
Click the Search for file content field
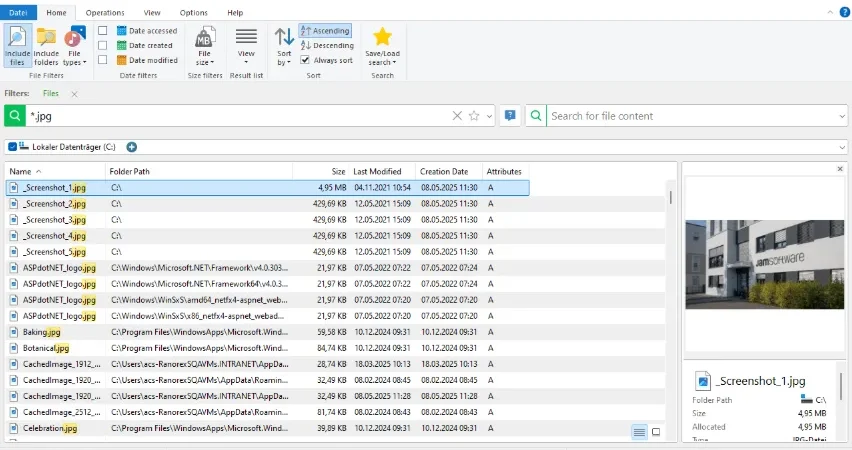(691, 116)
